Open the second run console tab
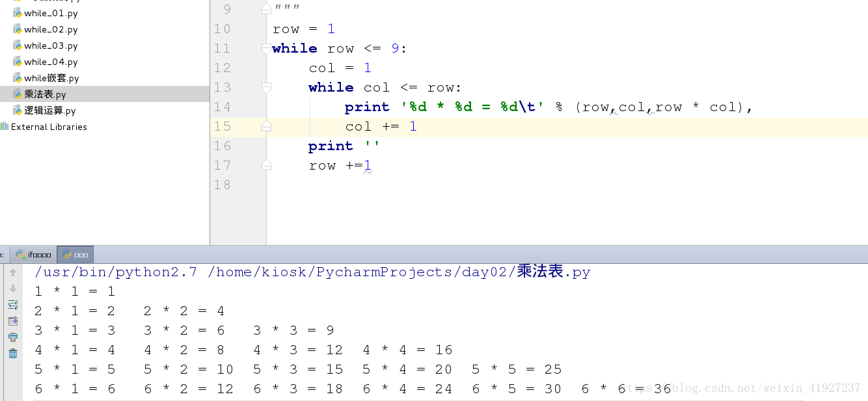The height and width of the screenshot is (401, 868). (75, 254)
